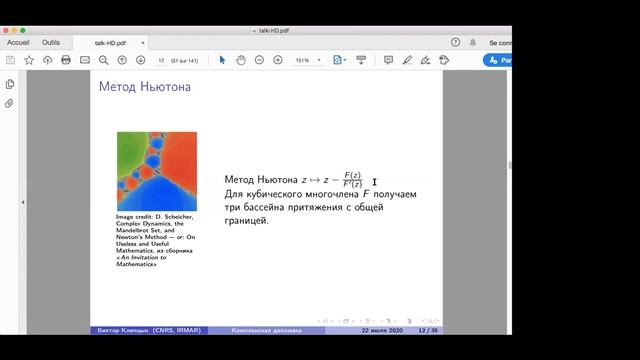The height and width of the screenshot is (360, 640).
Task: Send the file by email
Action: tap(85, 60)
